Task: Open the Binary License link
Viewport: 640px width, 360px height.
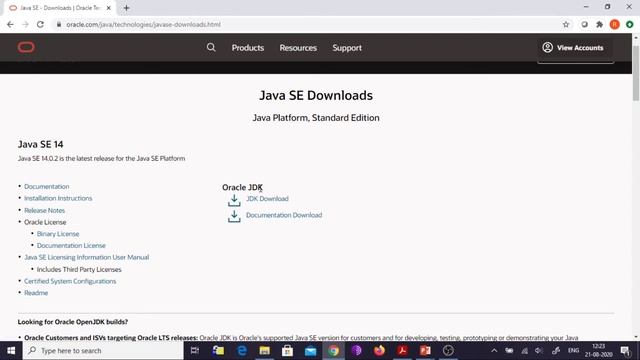Action: click(x=58, y=234)
